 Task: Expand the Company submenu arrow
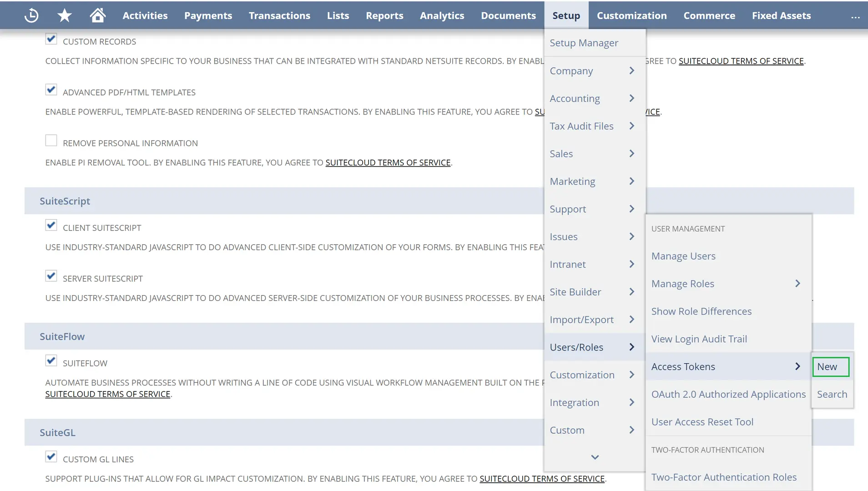point(632,70)
